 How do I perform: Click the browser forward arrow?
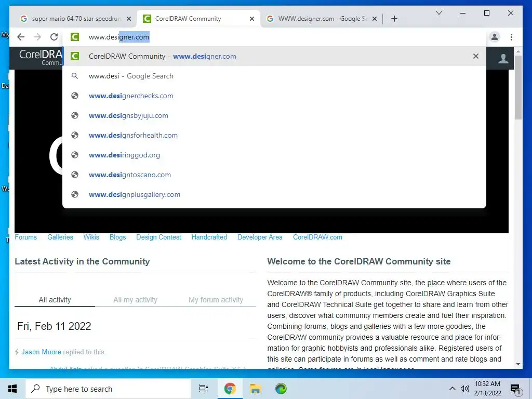(x=37, y=37)
